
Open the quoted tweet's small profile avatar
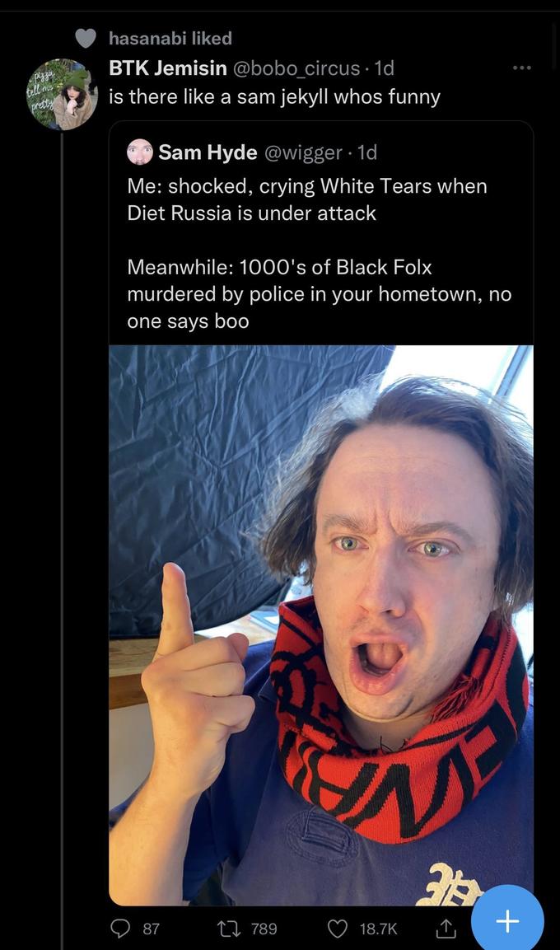140,152
